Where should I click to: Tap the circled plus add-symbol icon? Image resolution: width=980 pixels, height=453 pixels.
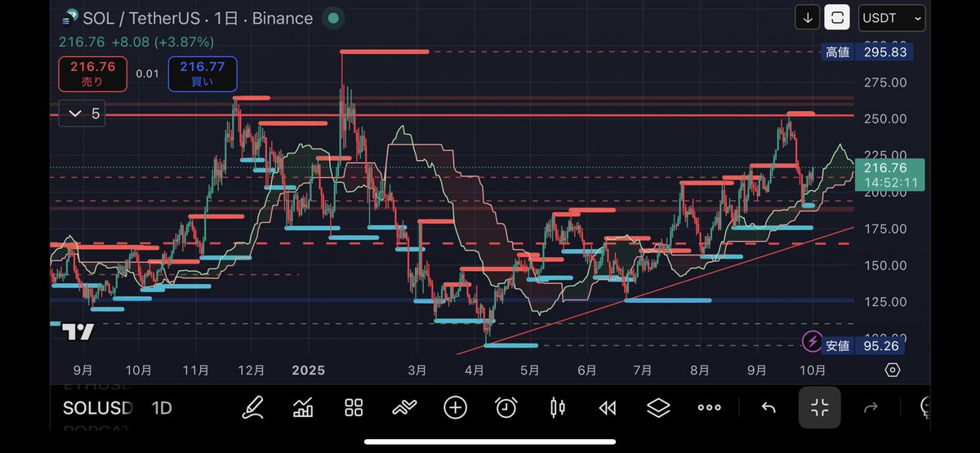click(x=455, y=407)
